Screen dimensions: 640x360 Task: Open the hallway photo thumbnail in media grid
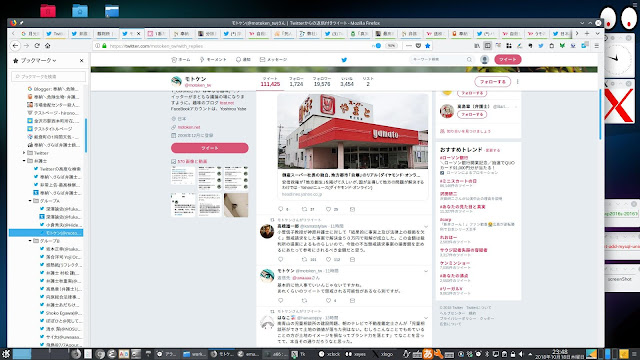pos(236,205)
